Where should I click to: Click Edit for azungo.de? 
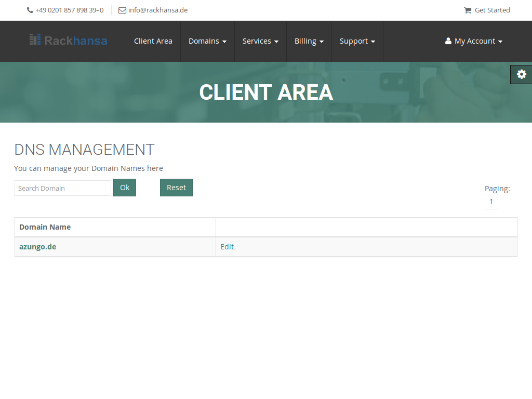pyautogui.click(x=227, y=247)
